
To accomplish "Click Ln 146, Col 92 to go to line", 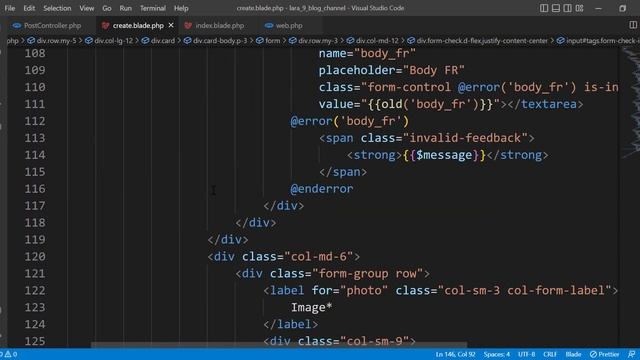I will click(455, 354).
